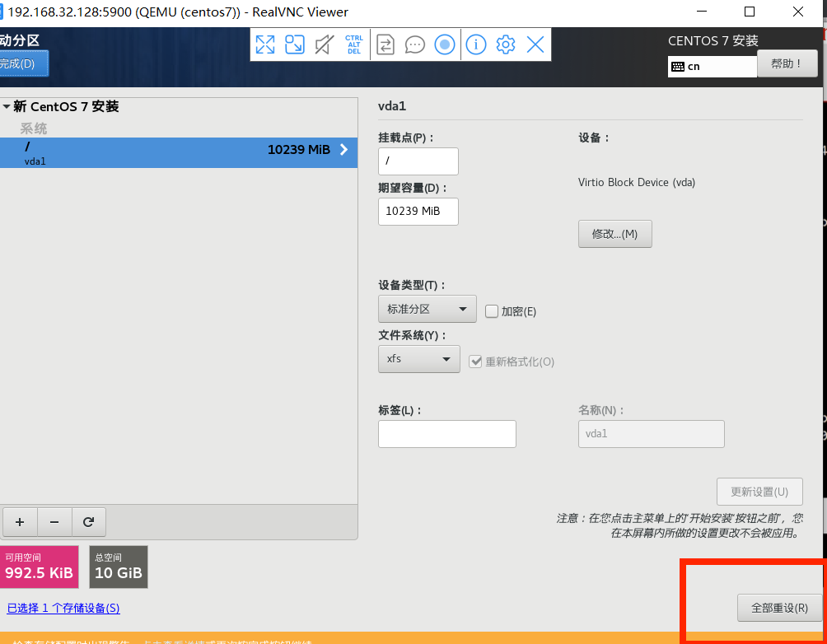Enter full screen mode in VNC toolbar
Screen dimensions: 827x644
tap(265, 44)
